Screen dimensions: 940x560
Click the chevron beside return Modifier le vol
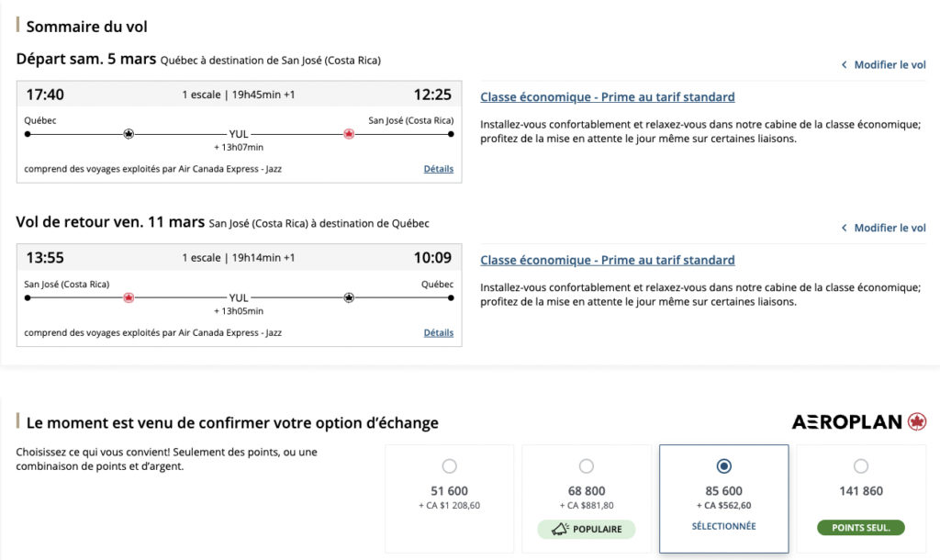pos(845,228)
